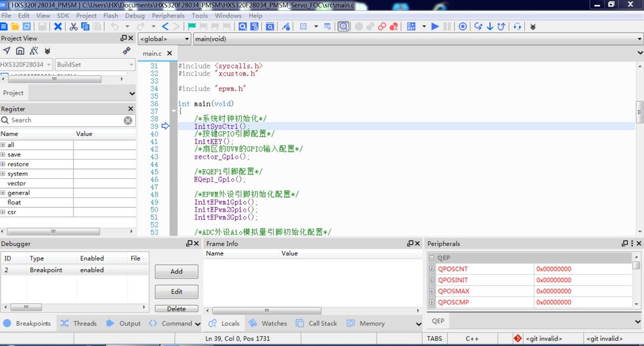
Task: Click the home icon in Project View
Action: pos(20,51)
